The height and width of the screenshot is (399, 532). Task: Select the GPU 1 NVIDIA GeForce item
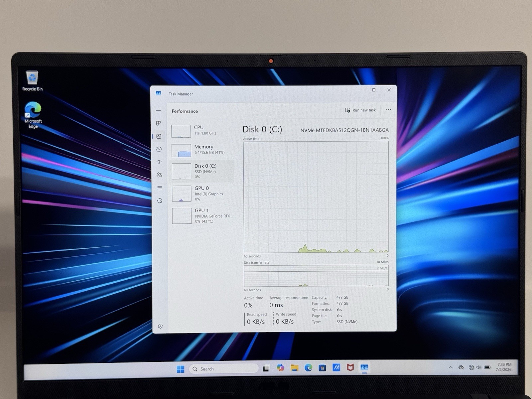tap(202, 216)
